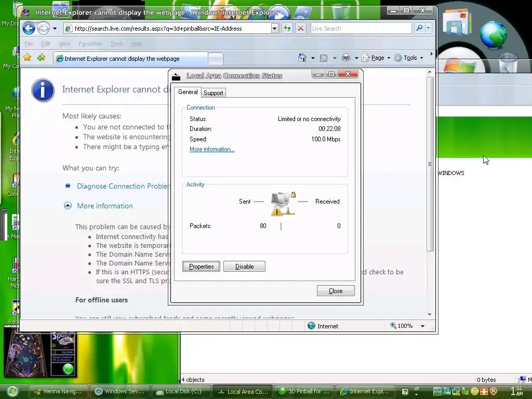Click the yellow smiley tray icon
This screenshot has height=399, width=532.
pos(475,391)
